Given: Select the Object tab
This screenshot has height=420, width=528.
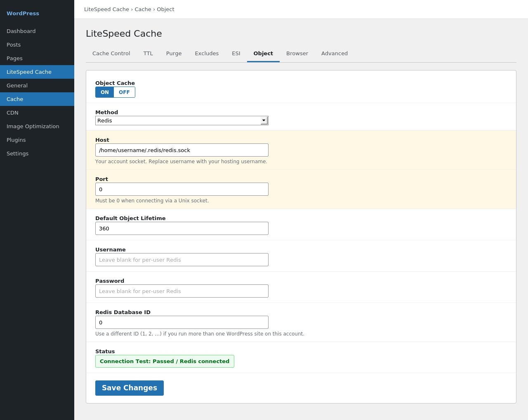Looking at the screenshot, I should [x=263, y=54].
